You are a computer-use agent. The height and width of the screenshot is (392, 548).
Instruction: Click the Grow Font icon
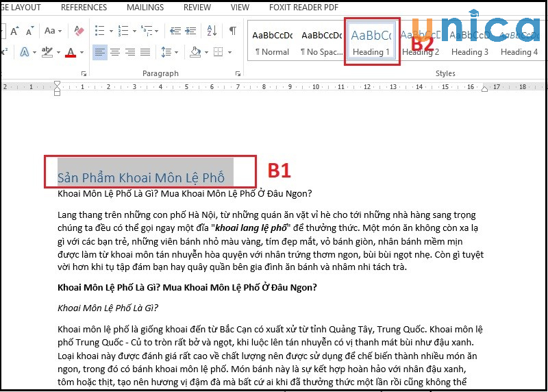click(14, 31)
